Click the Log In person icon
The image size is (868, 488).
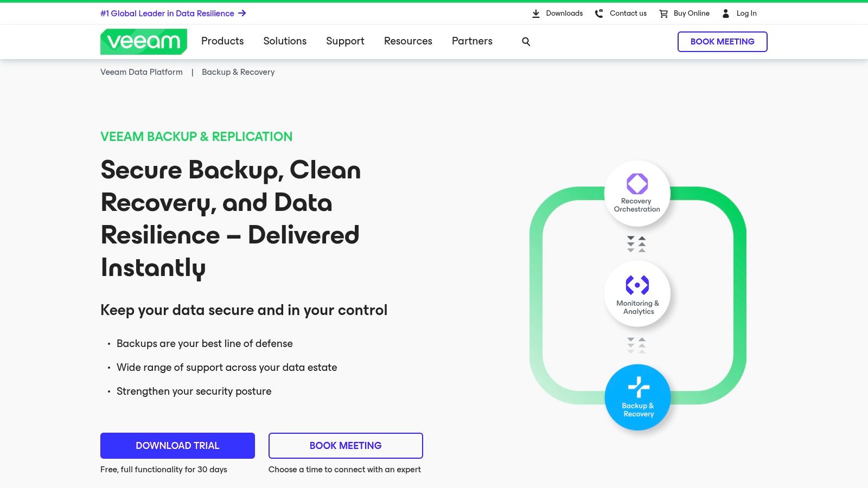click(x=726, y=14)
